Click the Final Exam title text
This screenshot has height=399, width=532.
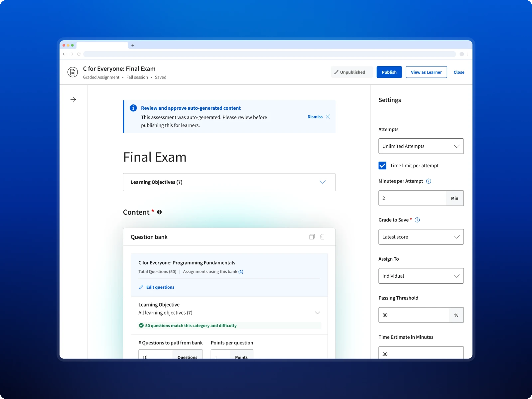point(155,157)
